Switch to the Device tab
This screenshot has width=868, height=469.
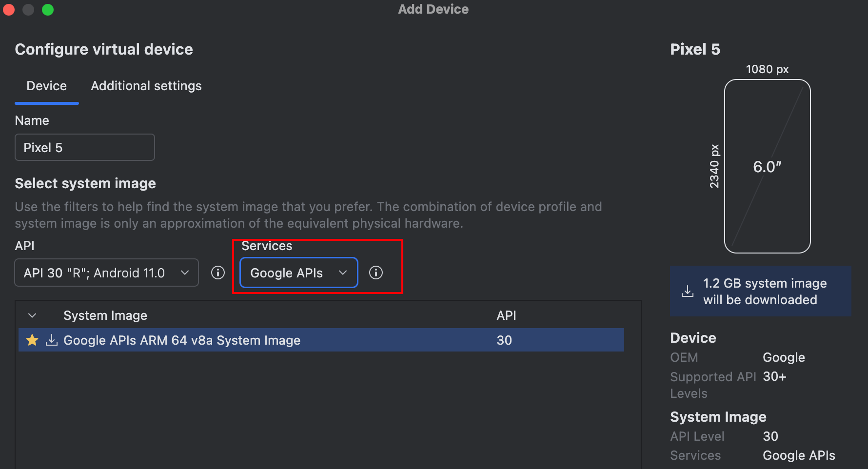[47, 86]
